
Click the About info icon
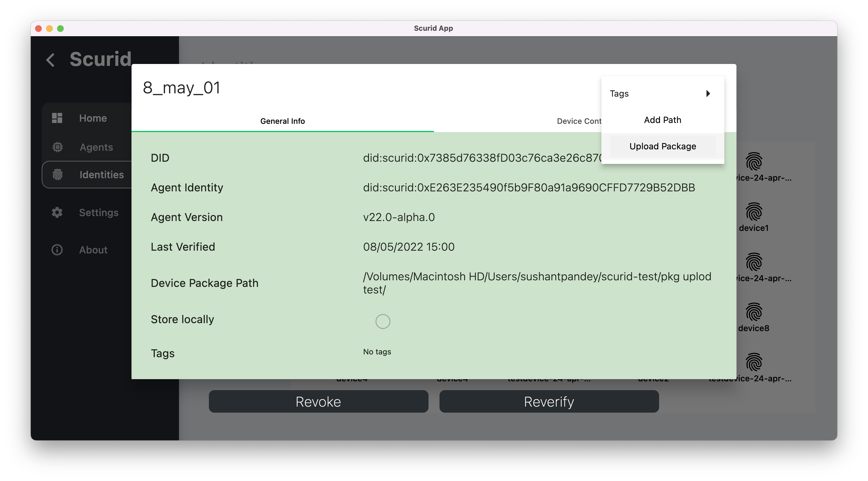point(57,250)
